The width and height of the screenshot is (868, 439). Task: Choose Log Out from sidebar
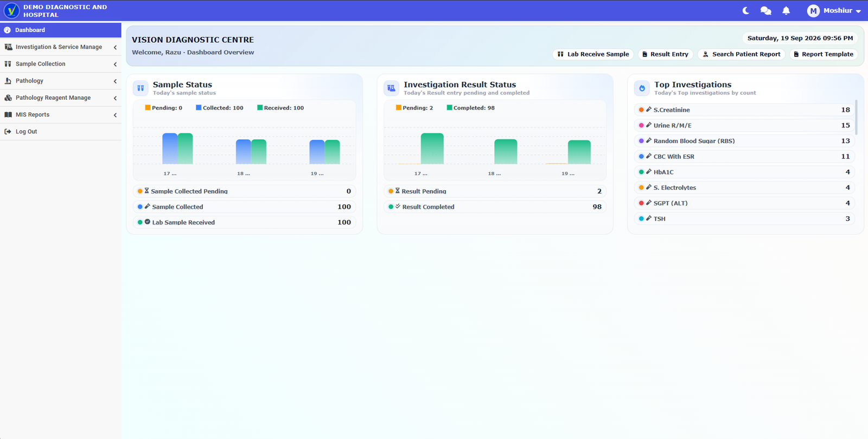pos(61,132)
